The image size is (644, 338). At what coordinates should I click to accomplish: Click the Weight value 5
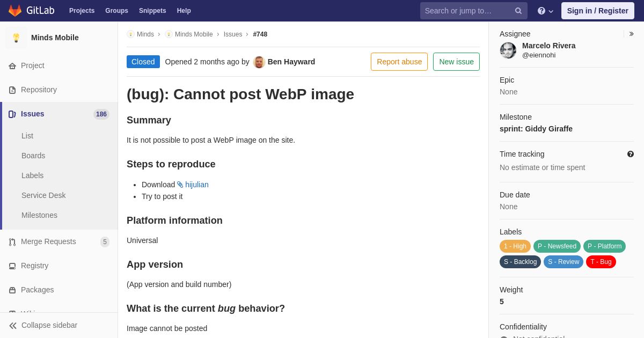502,302
